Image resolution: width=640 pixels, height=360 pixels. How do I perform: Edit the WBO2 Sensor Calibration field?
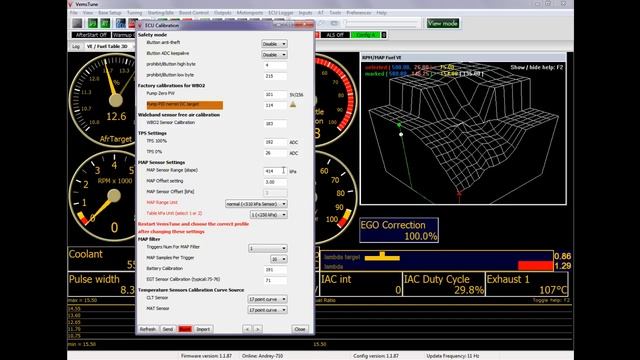(275, 124)
